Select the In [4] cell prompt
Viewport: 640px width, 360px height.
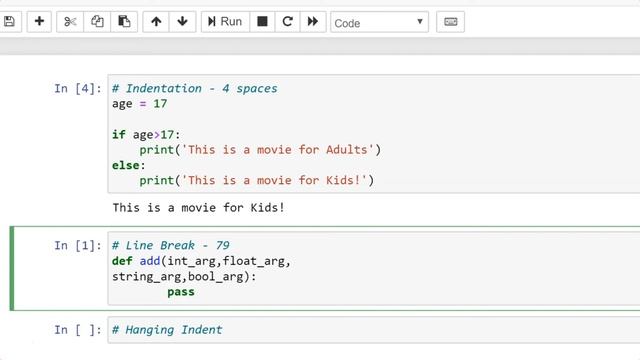78,89
